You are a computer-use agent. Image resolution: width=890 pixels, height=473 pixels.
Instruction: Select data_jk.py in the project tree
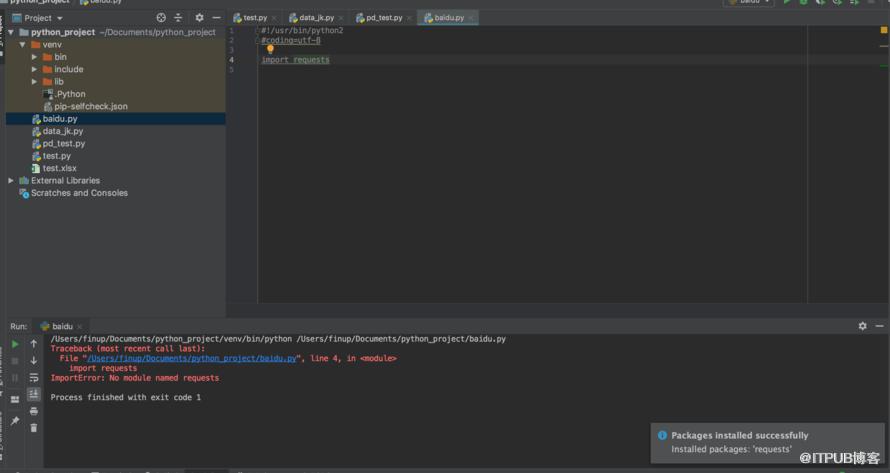coord(62,131)
